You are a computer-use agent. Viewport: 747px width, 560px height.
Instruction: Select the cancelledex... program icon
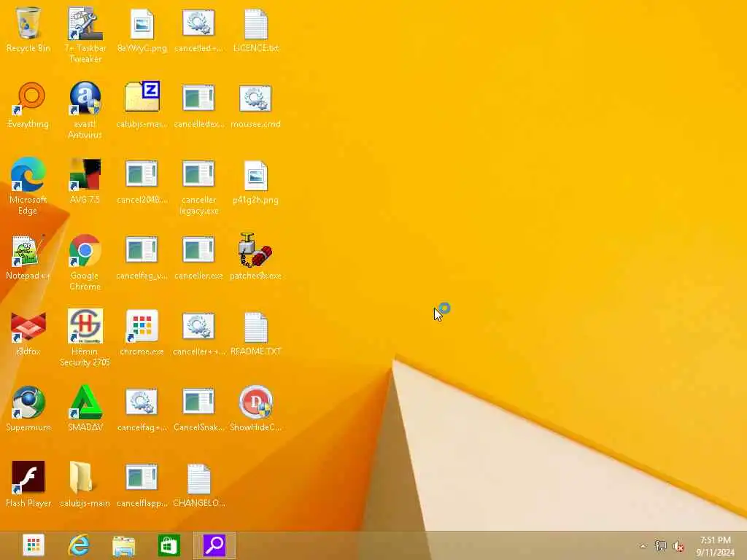[x=198, y=98]
